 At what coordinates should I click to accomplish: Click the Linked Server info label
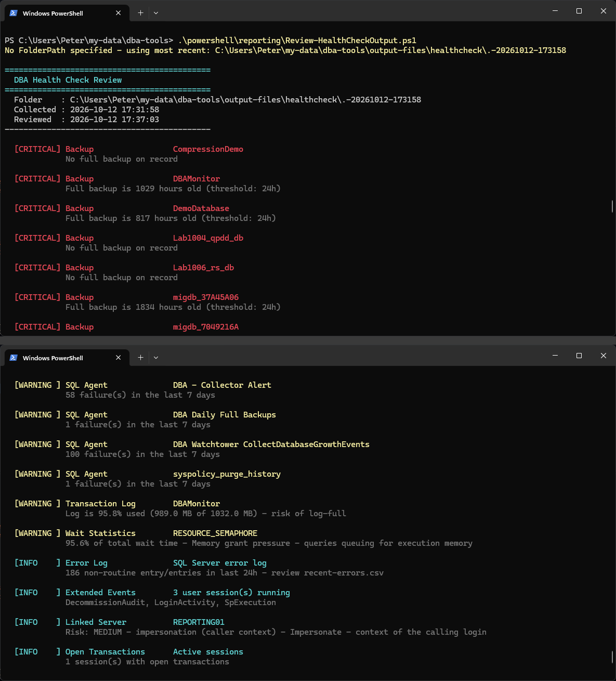(x=96, y=622)
